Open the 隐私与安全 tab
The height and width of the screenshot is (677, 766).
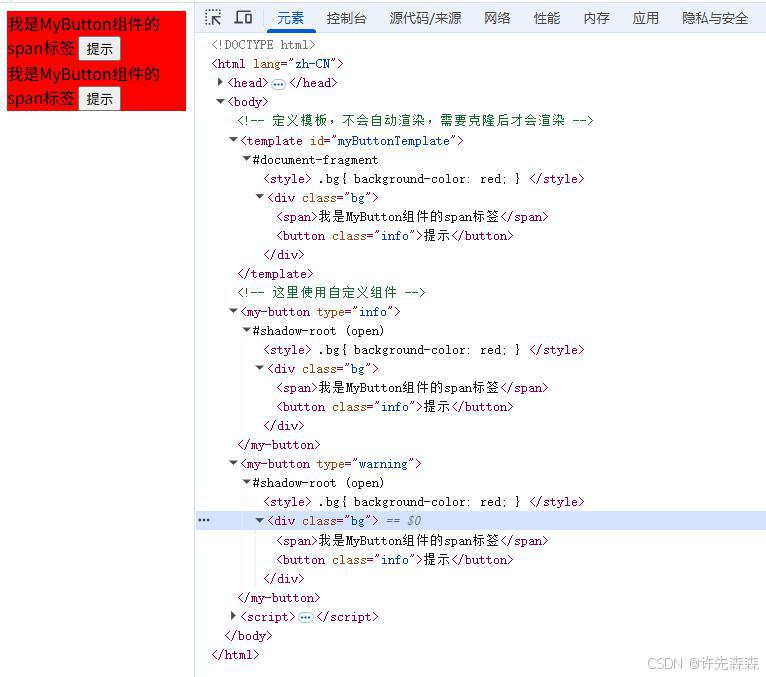point(715,18)
